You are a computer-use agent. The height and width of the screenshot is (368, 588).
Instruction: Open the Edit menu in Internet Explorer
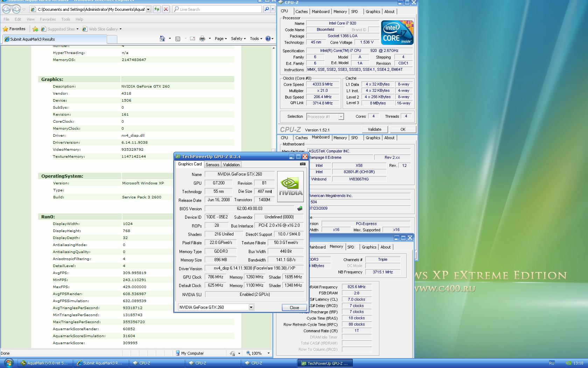18,19
